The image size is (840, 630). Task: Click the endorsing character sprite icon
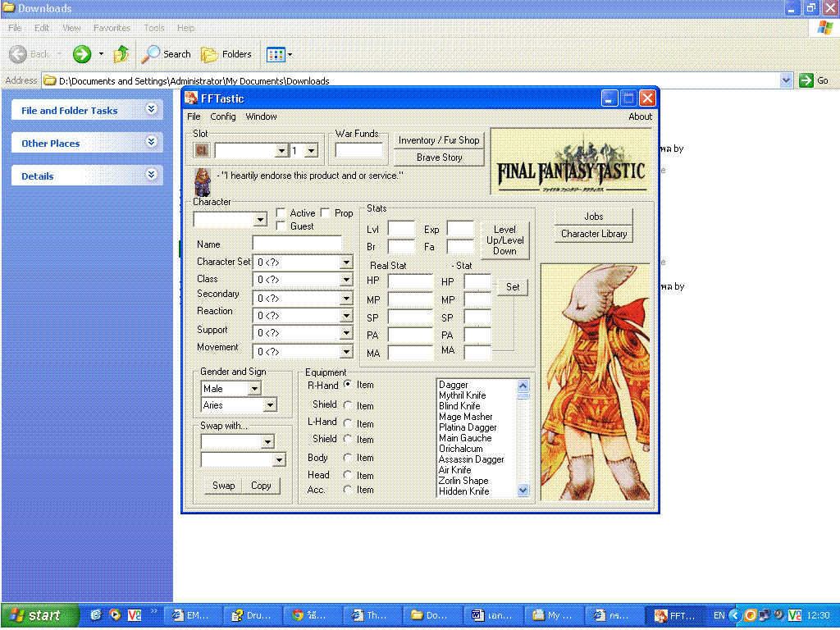(202, 182)
